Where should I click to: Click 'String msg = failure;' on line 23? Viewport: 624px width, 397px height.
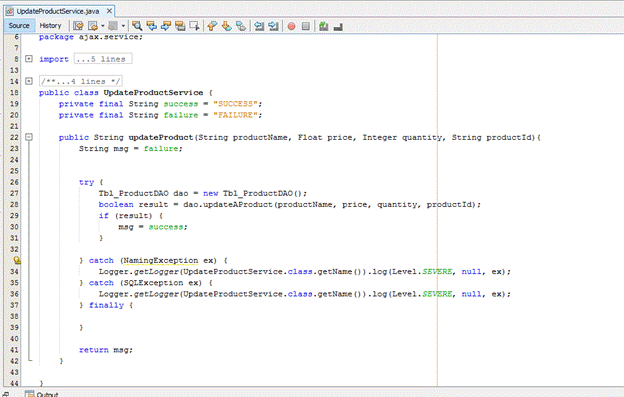(131, 148)
